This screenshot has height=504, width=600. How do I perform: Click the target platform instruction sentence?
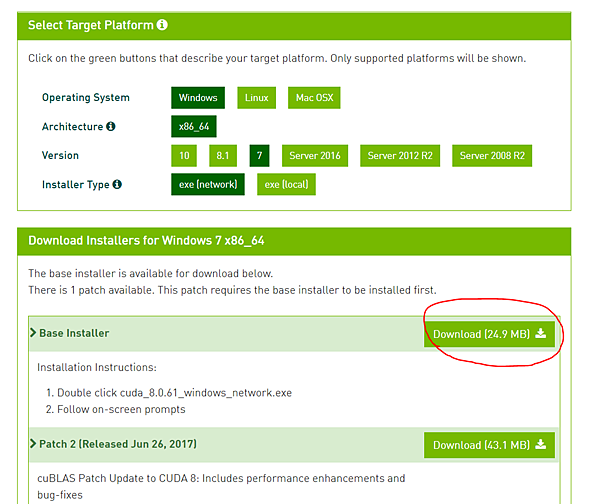click(x=277, y=58)
